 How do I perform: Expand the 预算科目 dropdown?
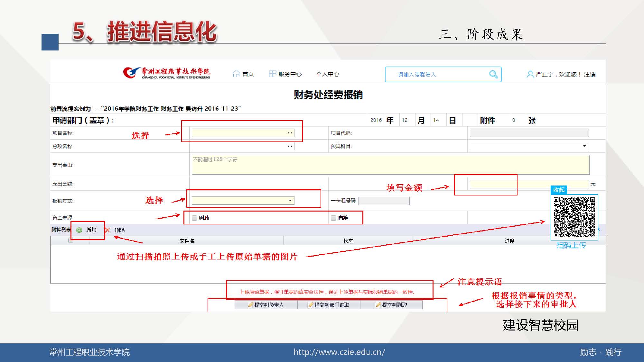tap(584, 146)
